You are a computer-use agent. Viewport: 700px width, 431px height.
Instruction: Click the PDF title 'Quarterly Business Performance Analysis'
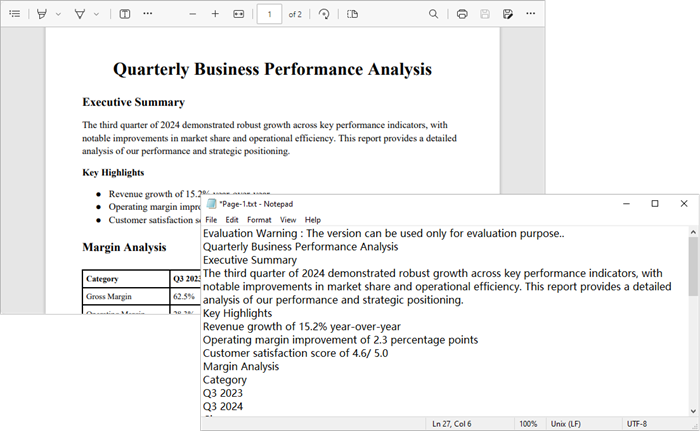coord(272,69)
